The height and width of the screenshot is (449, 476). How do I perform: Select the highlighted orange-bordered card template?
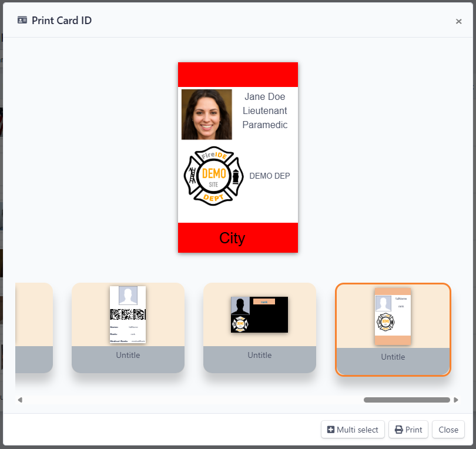click(x=393, y=330)
